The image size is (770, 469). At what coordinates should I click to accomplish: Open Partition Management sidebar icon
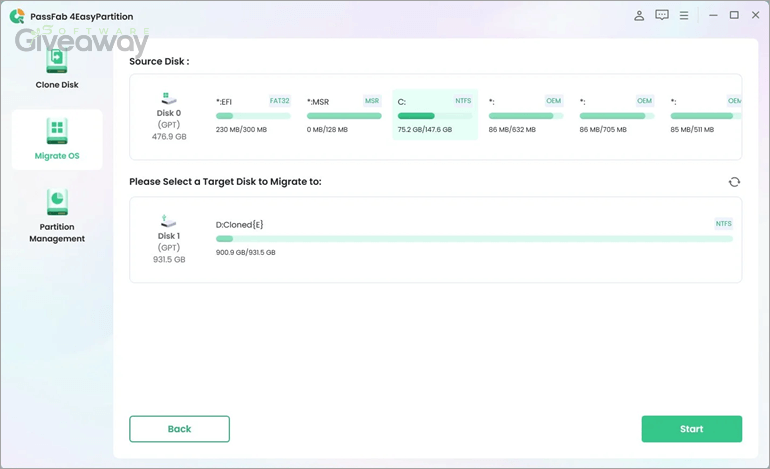tap(57, 202)
